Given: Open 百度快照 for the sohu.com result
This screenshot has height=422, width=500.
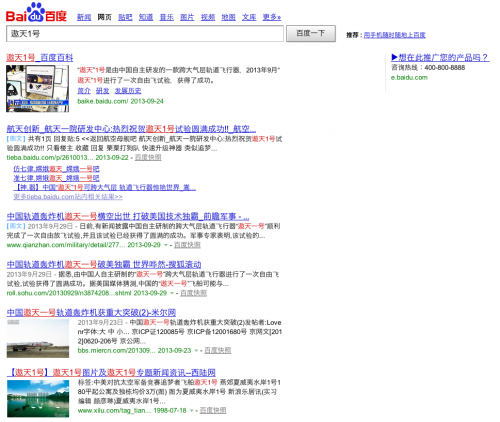Looking at the screenshot, I should 194,293.
